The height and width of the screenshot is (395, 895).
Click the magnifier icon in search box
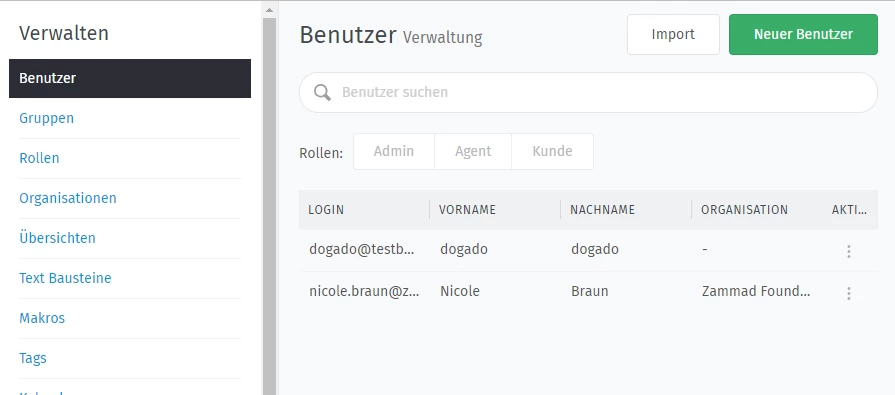[x=322, y=92]
